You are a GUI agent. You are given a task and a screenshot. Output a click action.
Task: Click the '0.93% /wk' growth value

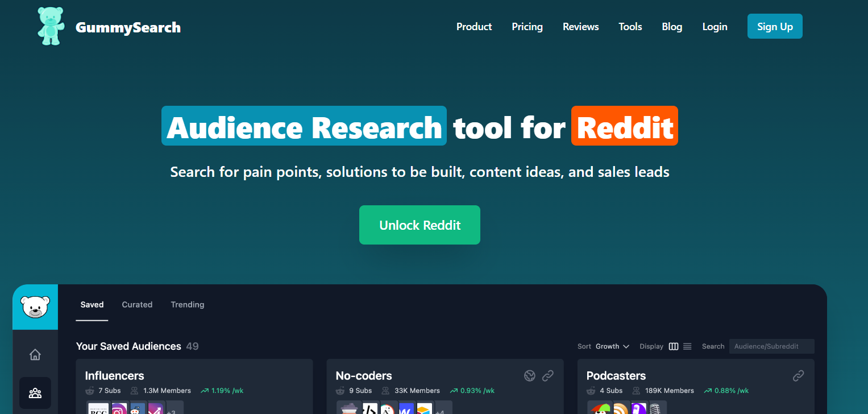tap(477, 391)
